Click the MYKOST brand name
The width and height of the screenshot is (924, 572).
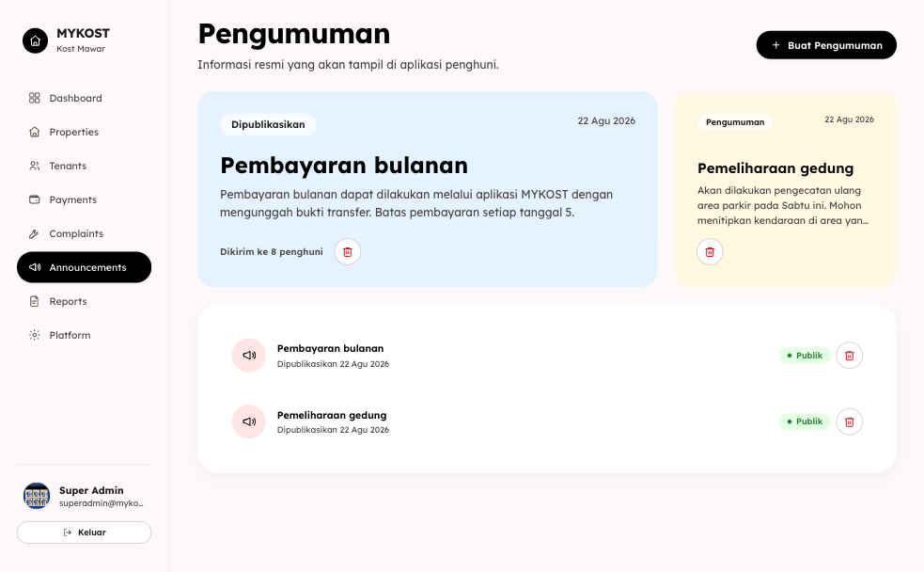click(83, 34)
